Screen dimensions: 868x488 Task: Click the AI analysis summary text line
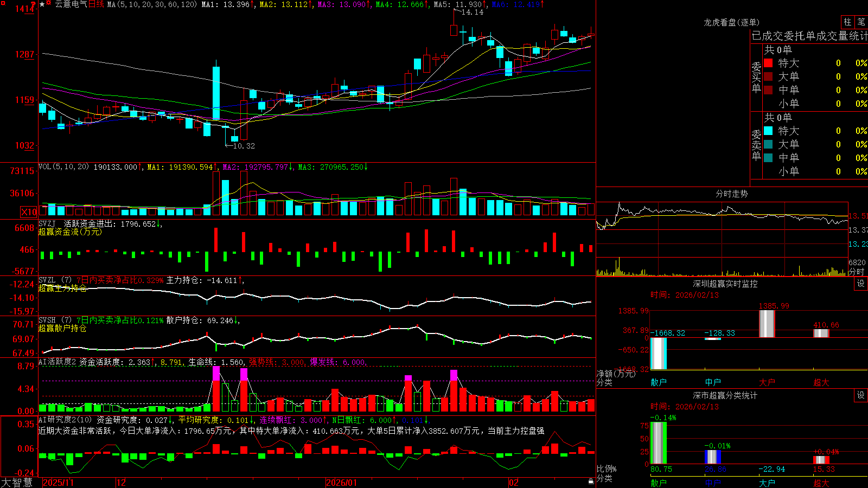click(291, 431)
